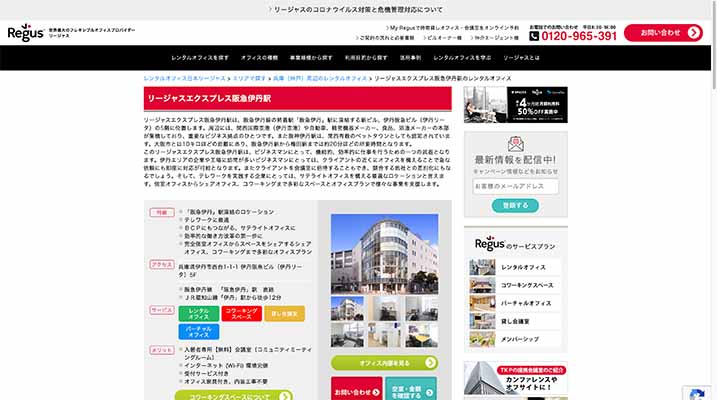Select the bottom-right meeting room thumbnail
The width and height of the screenshot is (717, 400).
422,335
